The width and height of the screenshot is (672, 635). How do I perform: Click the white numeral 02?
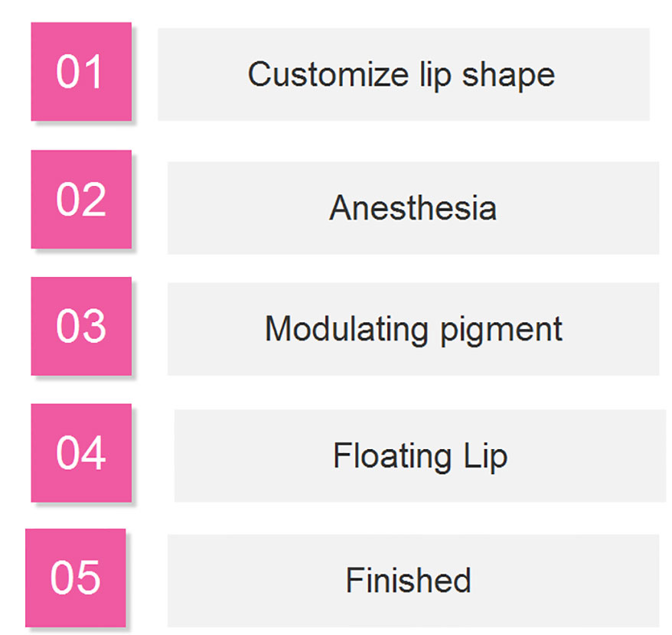coord(81,199)
